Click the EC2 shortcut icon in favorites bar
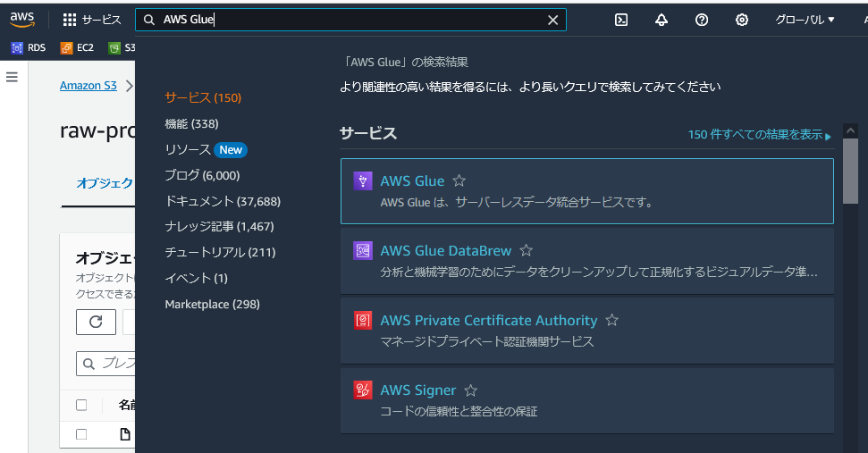The image size is (868, 453). [79, 48]
